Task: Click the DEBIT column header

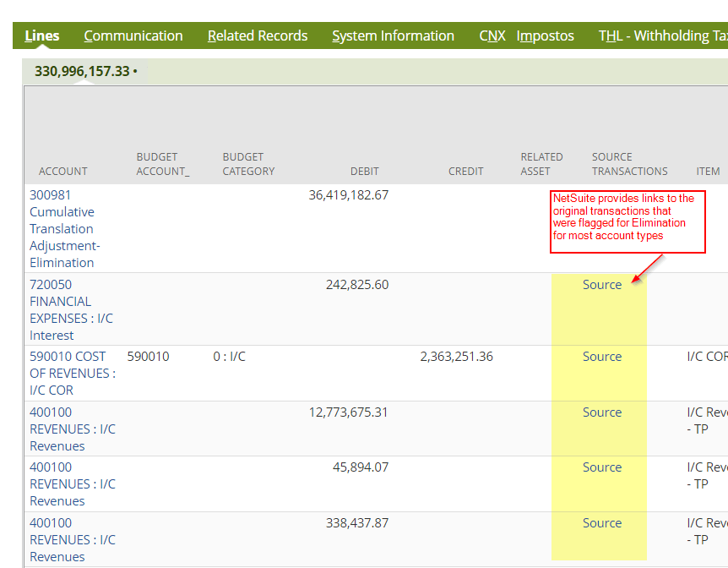Action: pos(365,171)
